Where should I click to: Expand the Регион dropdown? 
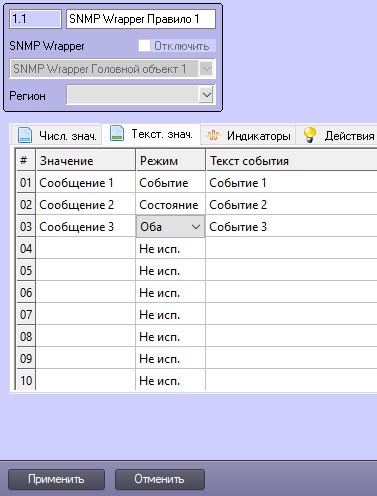pos(207,95)
